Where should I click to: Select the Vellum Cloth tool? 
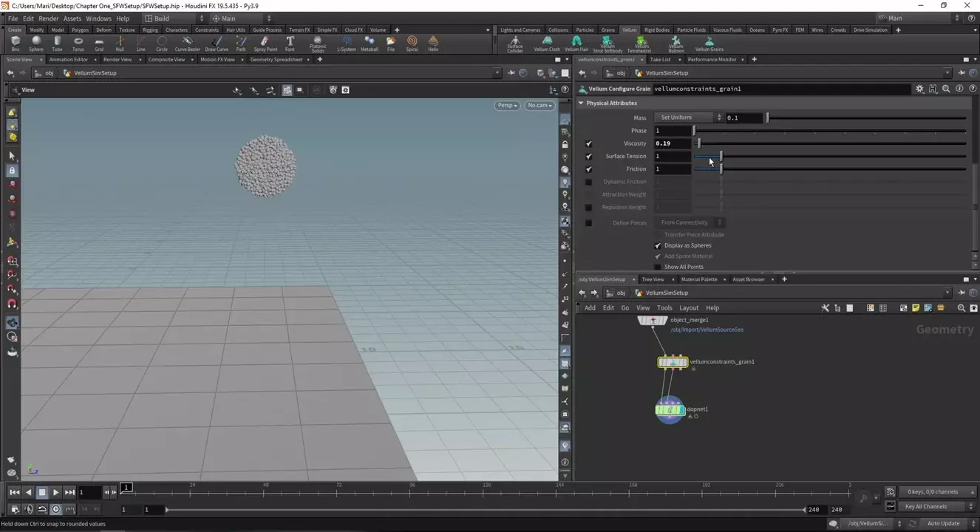click(547, 43)
